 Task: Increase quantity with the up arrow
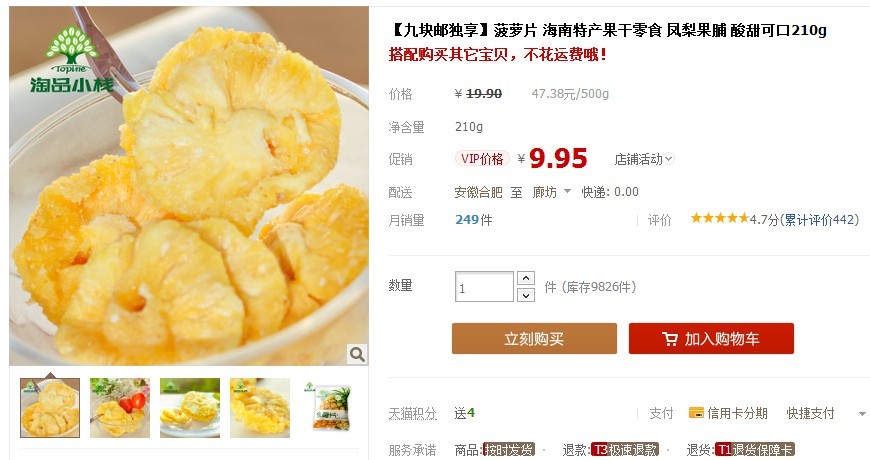[x=525, y=277]
